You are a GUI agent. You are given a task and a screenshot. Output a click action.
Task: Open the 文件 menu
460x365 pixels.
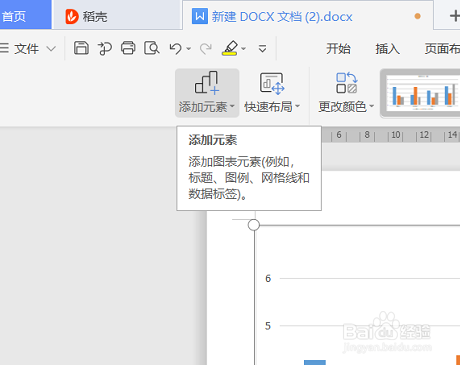pos(27,49)
